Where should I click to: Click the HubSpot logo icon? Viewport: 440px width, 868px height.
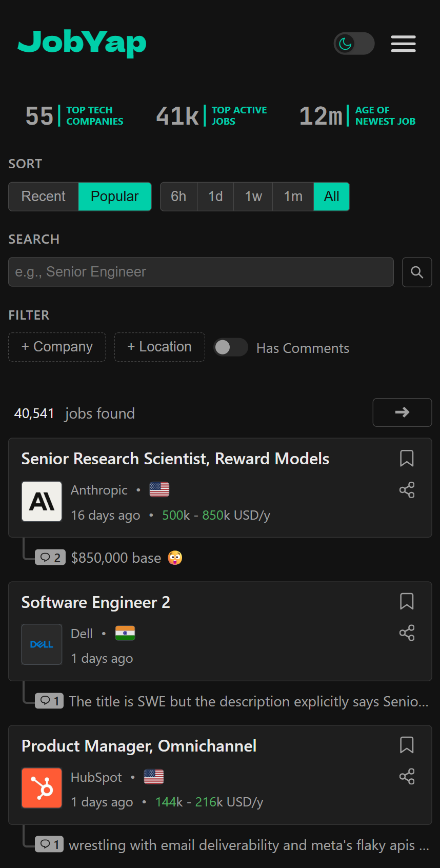point(42,787)
